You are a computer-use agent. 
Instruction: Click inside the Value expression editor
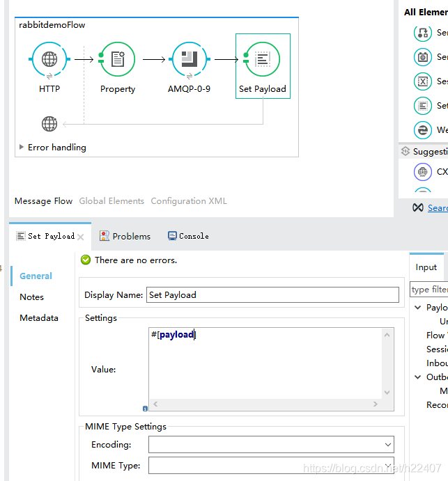click(265, 363)
